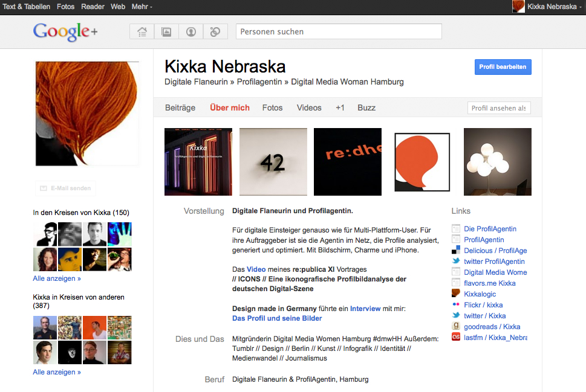Open the Circles icon in the toolbar

pyautogui.click(x=215, y=32)
